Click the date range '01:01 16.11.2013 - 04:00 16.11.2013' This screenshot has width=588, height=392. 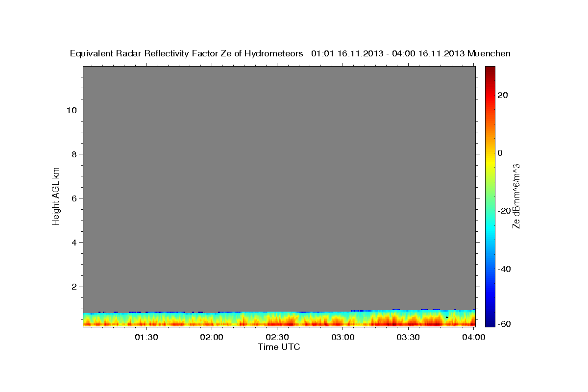388,54
